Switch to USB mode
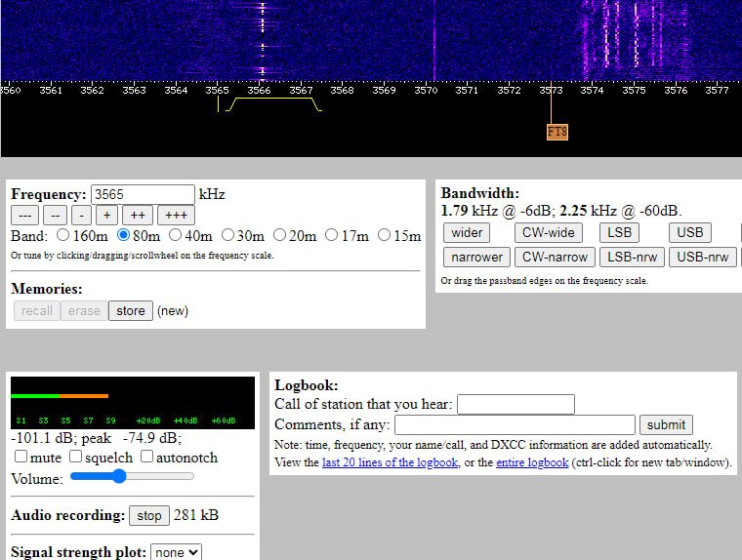 pyautogui.click(x=689, y=232)
